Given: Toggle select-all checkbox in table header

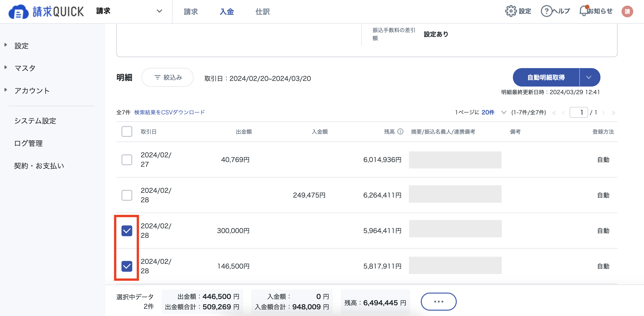Looking at the screenshot, I should point(127,132).
